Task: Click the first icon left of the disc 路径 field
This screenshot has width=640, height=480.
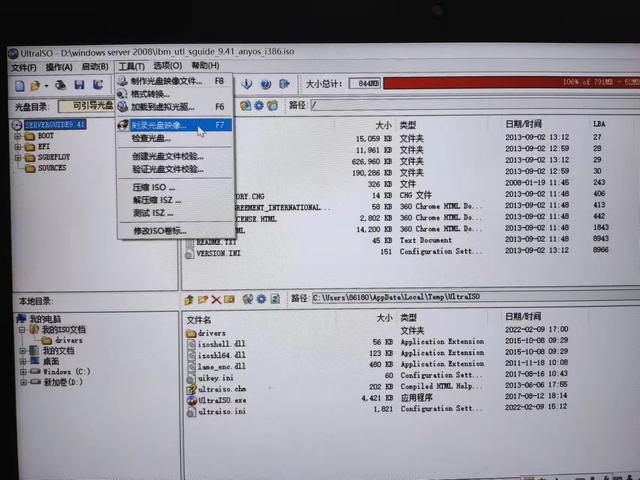Action: point(245,106)
